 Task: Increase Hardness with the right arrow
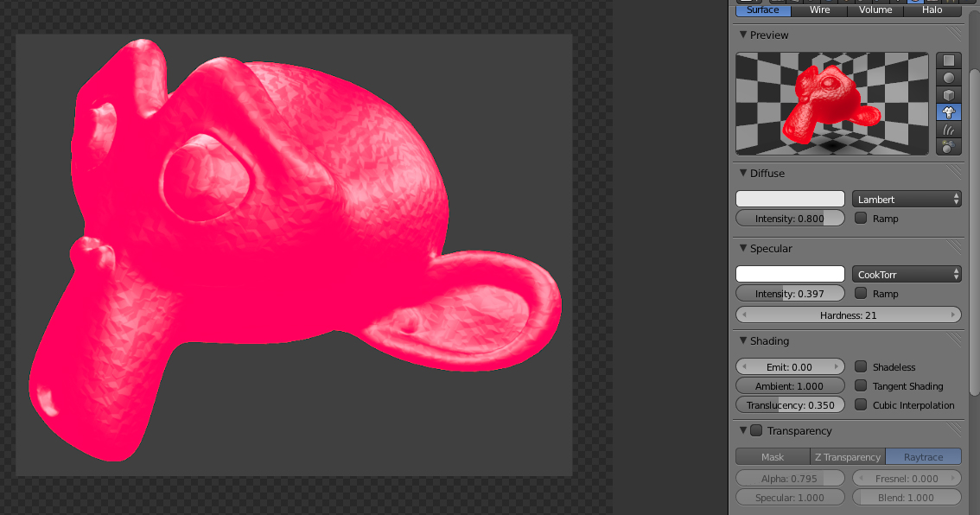point(953,315)
